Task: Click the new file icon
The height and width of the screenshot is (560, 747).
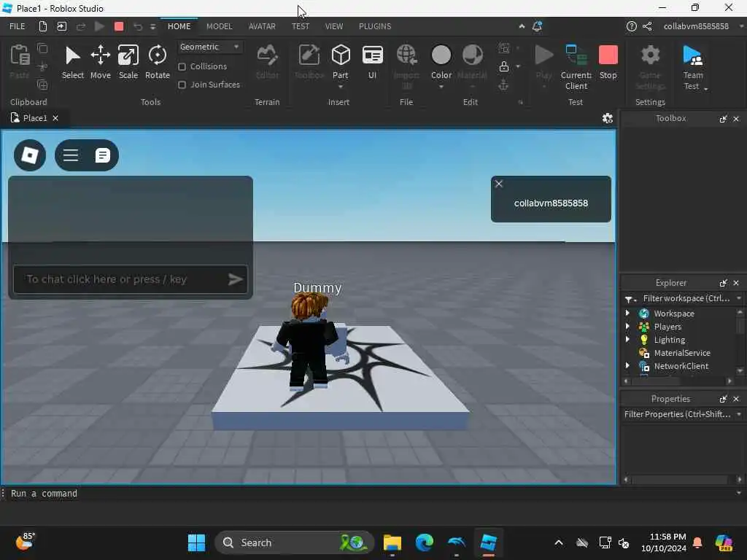Action: (x=43, y=26)
